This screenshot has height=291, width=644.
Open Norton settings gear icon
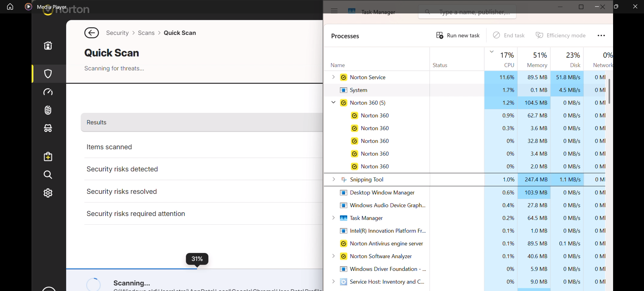click(48, 193)
